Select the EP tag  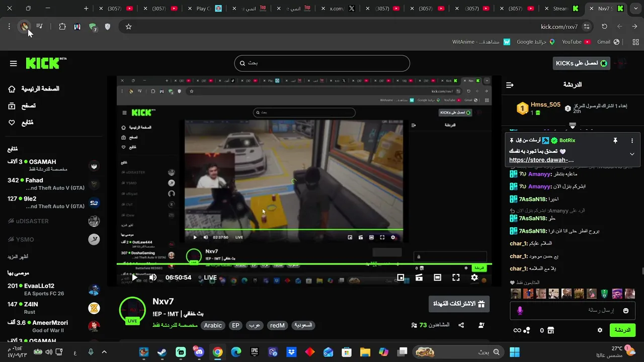(x=235, y=325)
